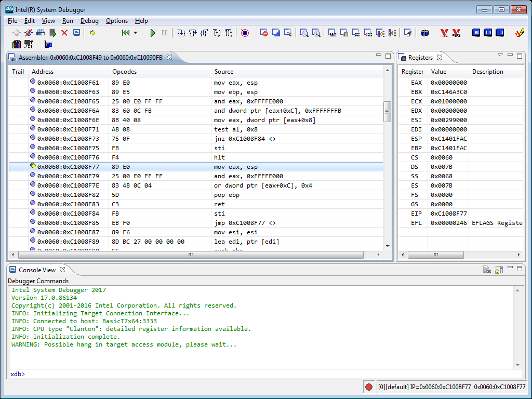The width and height of the screenshot is (532, 399).
Task: Maximize the Assembler panel
Action: click(x=388, y=56)
